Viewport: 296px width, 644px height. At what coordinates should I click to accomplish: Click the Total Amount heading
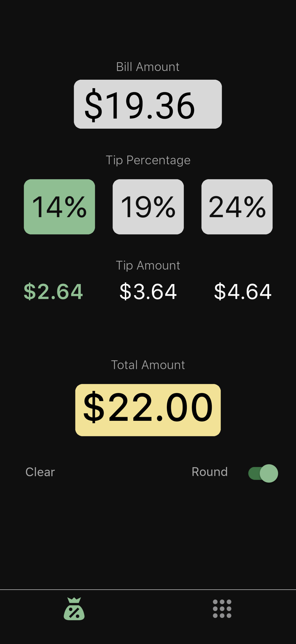148,365
